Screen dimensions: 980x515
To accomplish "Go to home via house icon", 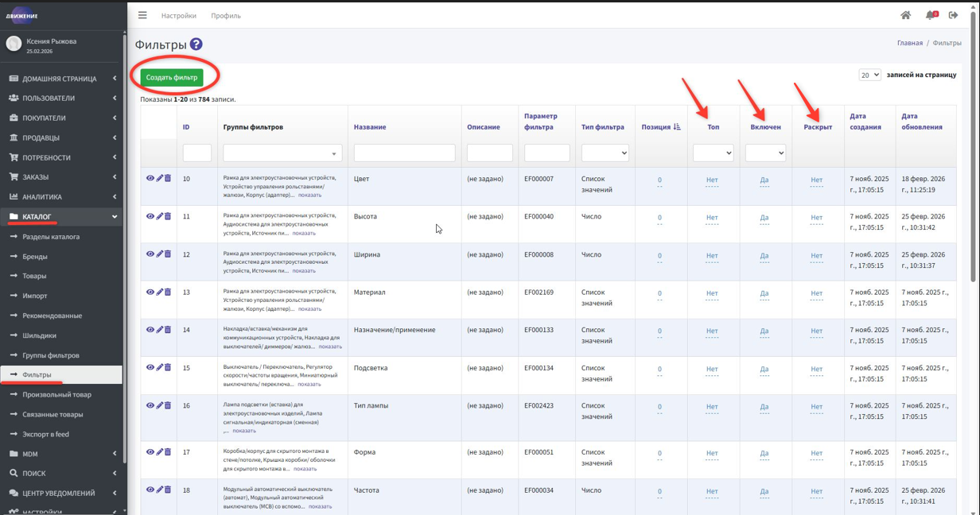I will tap(905, 15).
